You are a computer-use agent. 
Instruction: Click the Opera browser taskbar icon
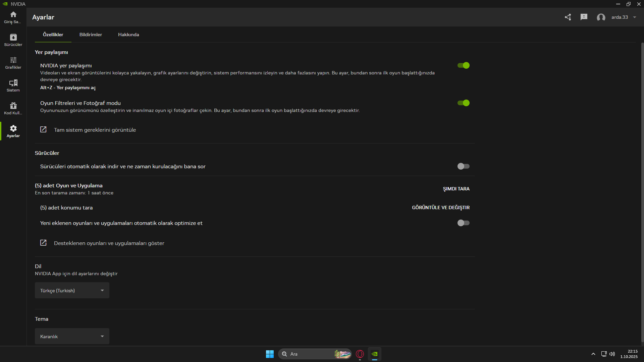[360, 354]
